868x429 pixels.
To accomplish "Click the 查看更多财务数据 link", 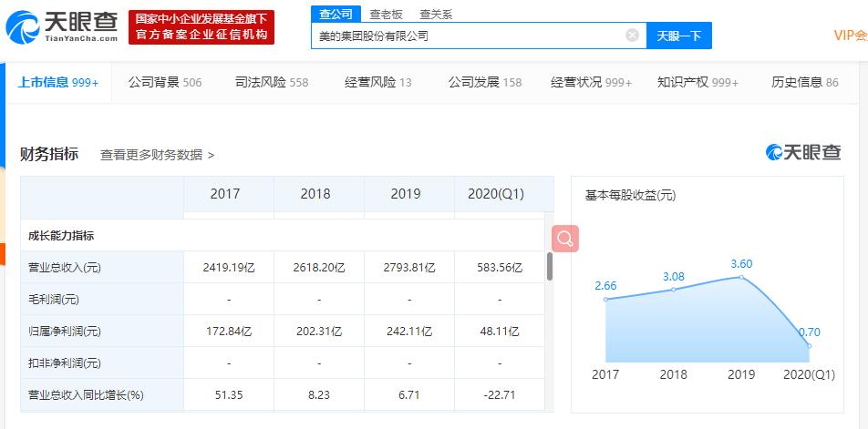I will click(x=157, y=155).
